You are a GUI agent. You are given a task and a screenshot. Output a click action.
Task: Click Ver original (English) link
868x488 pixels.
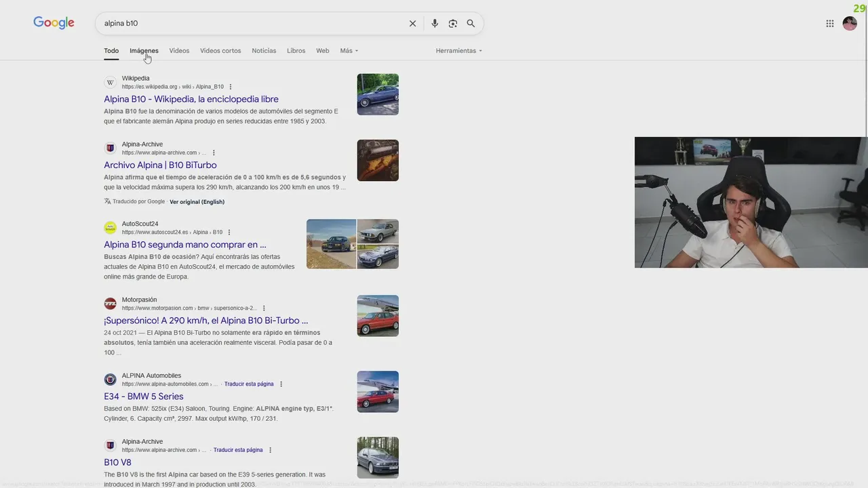[197, 202]
